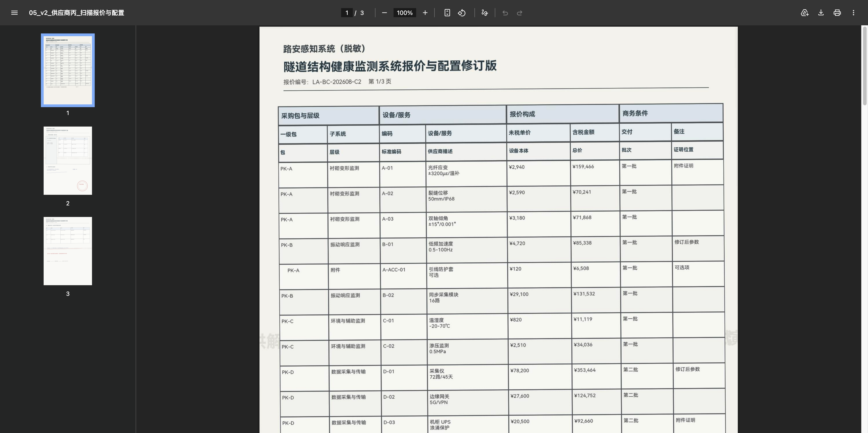Click the price ¥20,500
The width and height of the screenshot is (868, 433).
(520, 421)
